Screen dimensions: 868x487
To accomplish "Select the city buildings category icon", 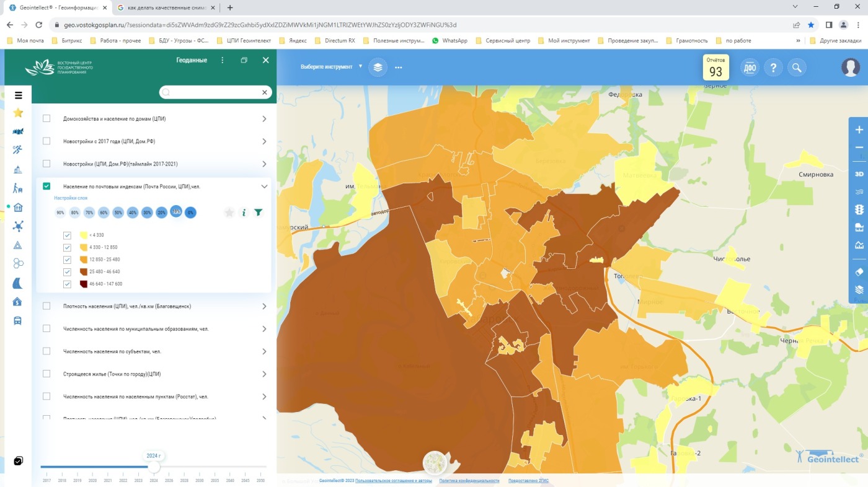I will (x=18, y=169).
